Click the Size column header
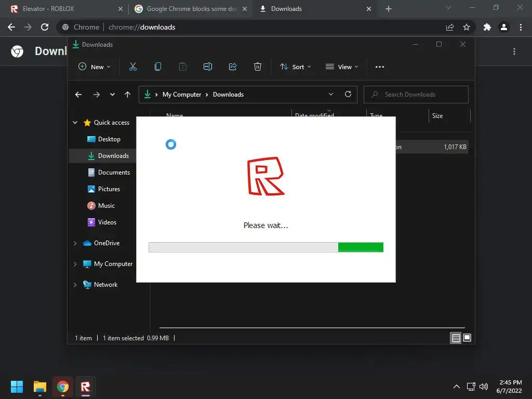This screenshot has height=399, width=532. click(449, 116)
